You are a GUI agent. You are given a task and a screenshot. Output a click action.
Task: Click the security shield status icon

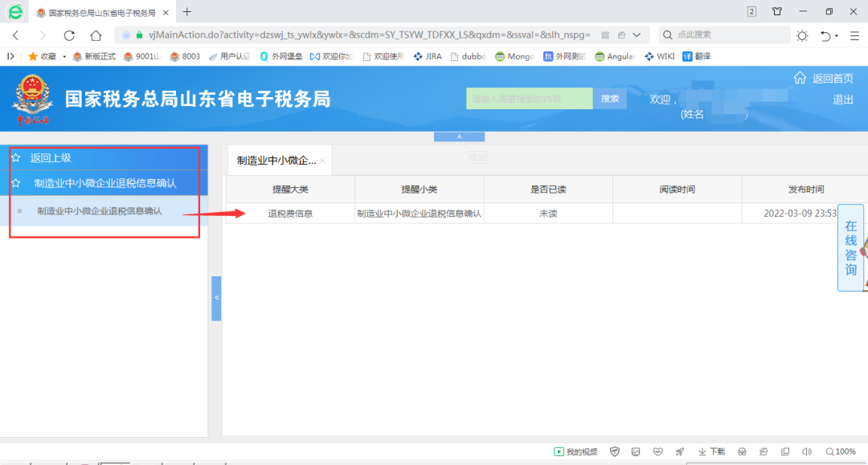615,451
